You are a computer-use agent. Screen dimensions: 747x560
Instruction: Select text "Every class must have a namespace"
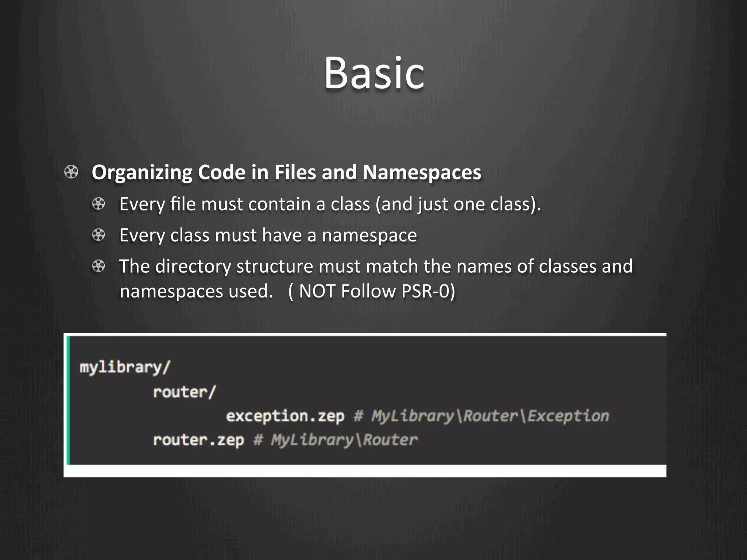pos(268,235)
